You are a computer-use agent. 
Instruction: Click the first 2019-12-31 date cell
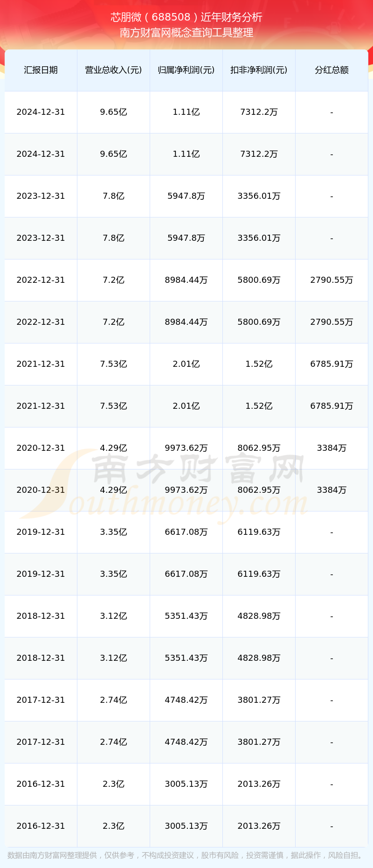[41, 532]
